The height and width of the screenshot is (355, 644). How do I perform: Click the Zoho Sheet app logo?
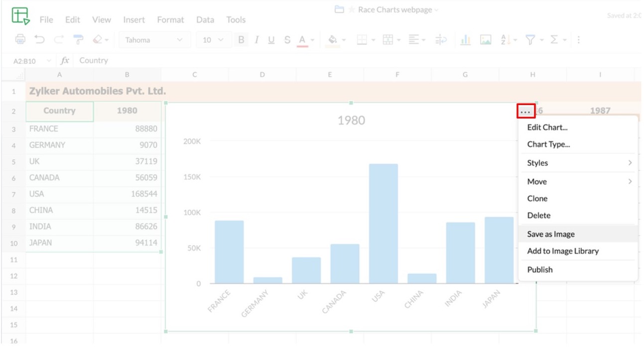(x=20, y=16)
